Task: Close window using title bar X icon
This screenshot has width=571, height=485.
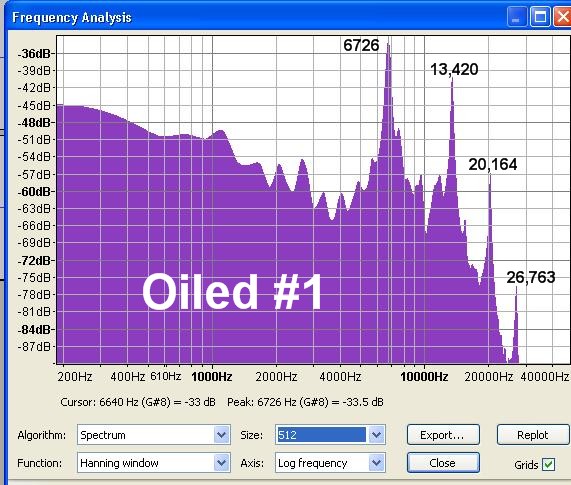Action: click(563, 17)
